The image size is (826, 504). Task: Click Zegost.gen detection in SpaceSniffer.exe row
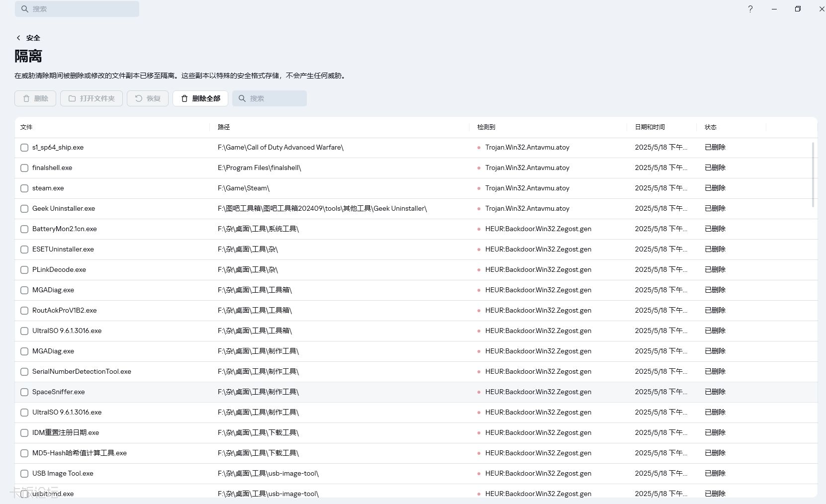tap(538, 392)
